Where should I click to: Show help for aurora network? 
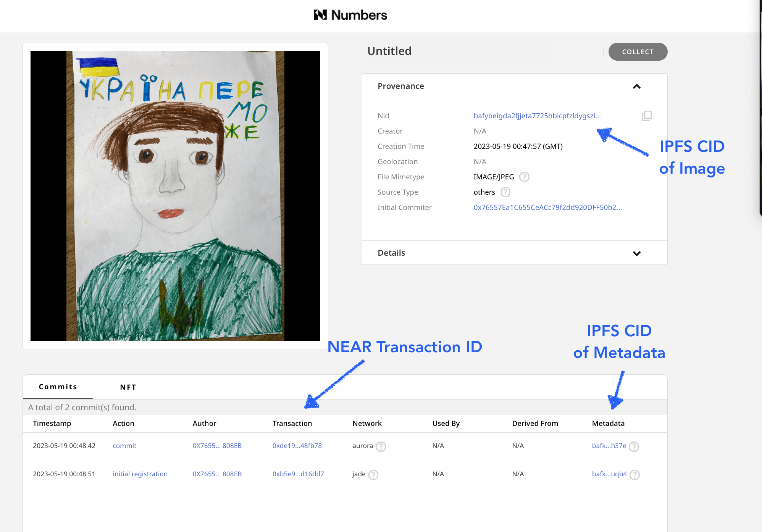381,447
